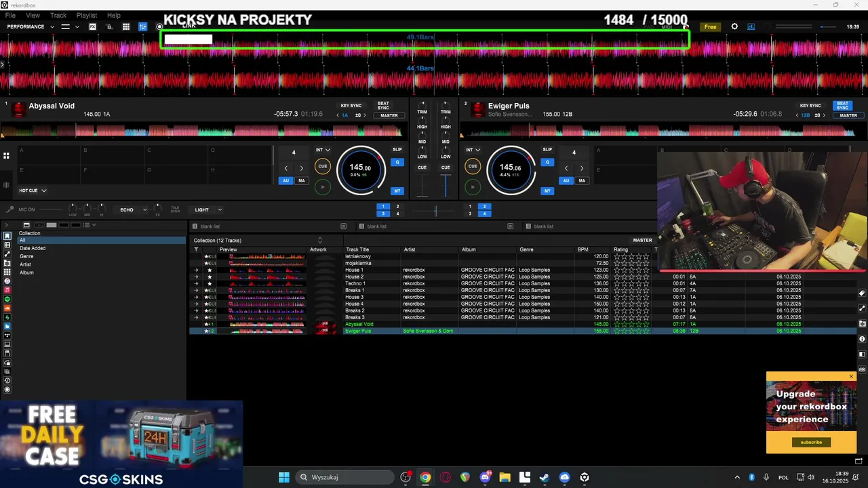Viewport: 868px width, 488px height.
Task: Adjust the channel 2 volume fader
Action: (446, 186)
